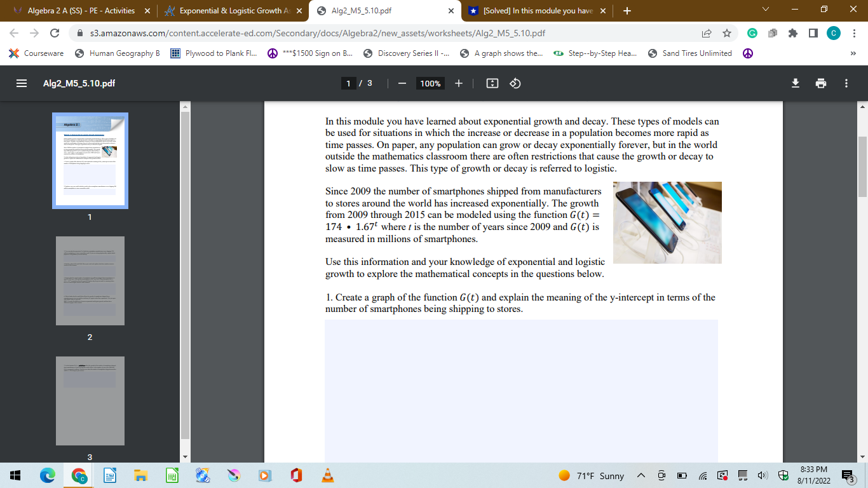
Task: Click the zoom in icon in PDF toolbar
Action: coord(458,83)
